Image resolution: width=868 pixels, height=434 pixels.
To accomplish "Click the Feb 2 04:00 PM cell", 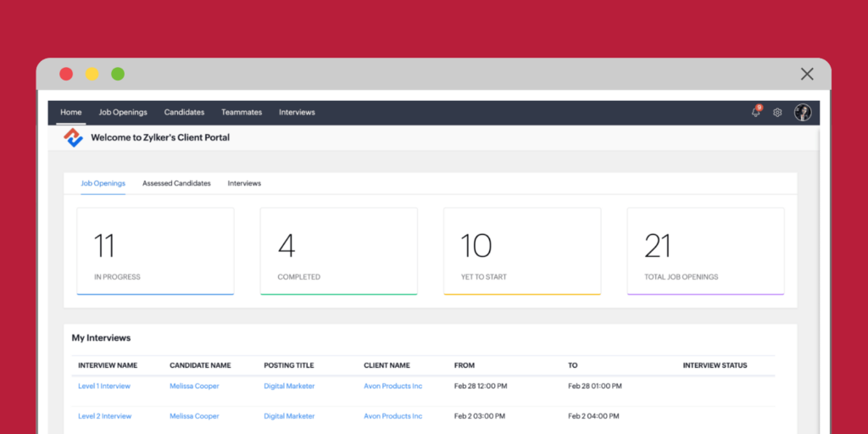I will point(593,416).
